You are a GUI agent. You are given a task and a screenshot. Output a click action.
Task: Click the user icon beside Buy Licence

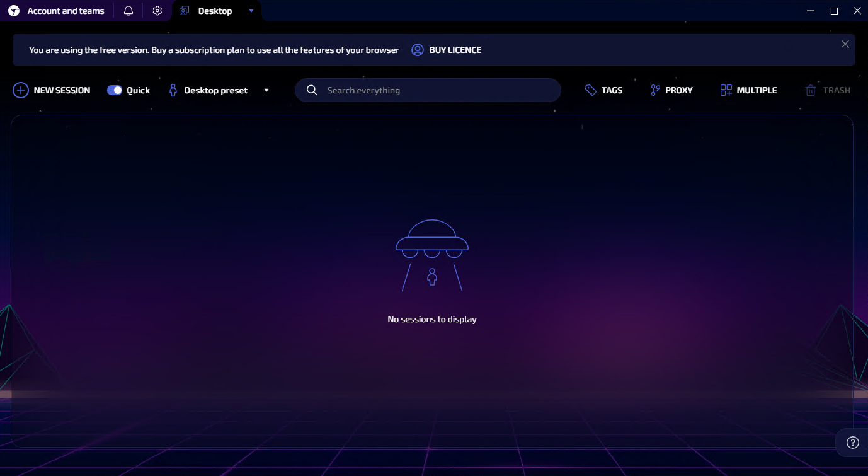(417, 50)
